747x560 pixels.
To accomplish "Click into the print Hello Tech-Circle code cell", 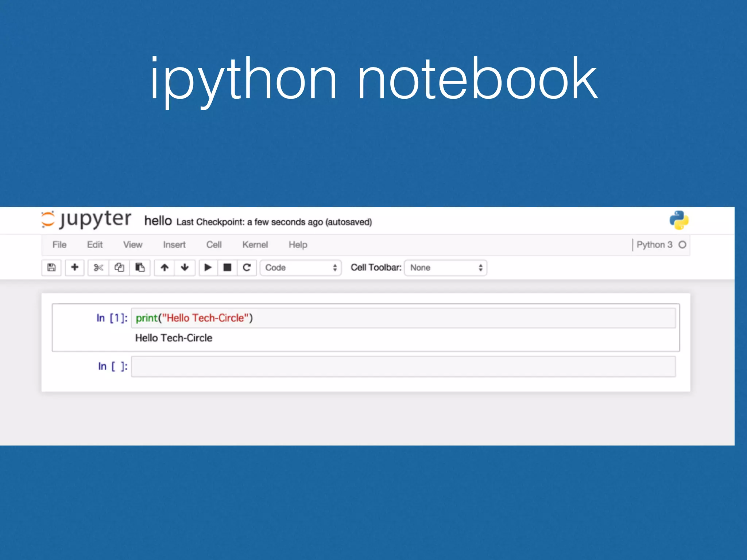I will click(403, 318).
